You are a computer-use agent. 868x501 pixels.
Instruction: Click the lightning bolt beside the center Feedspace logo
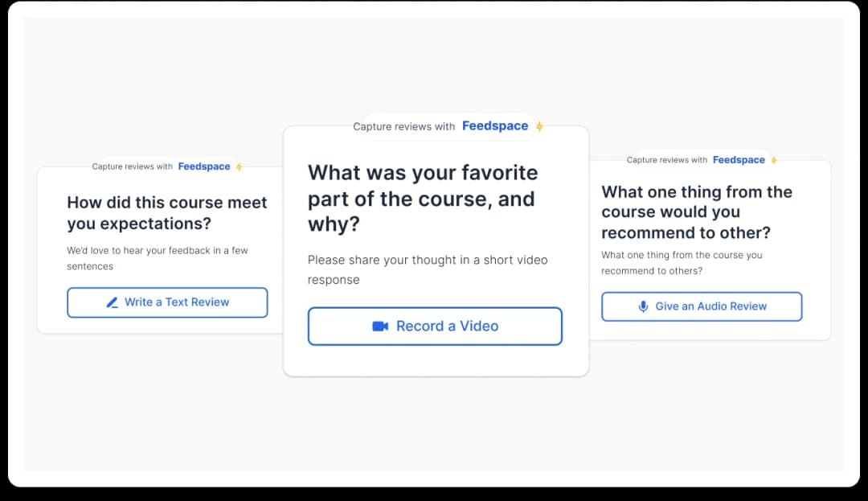[539, 126]
